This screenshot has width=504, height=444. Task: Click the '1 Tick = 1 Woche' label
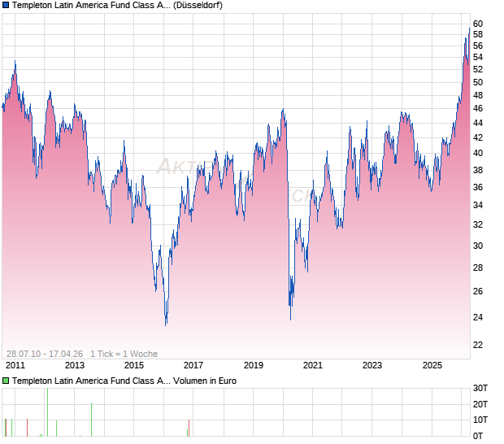[124, 354]
